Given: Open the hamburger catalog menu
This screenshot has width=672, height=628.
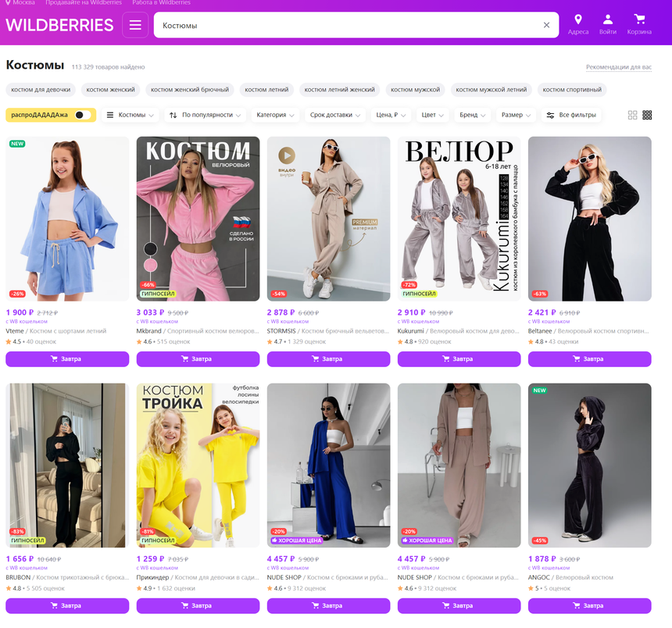Looking at the screenshot, I should [x=135, y=25].
